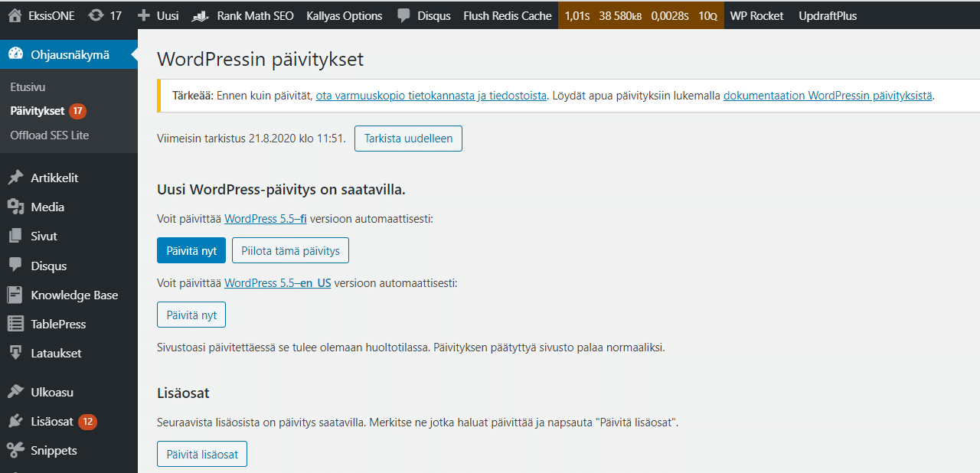Trigger Flush Redis Cache from the toolbar
Viewport: 980px width, 473px height.
[507, 14]
